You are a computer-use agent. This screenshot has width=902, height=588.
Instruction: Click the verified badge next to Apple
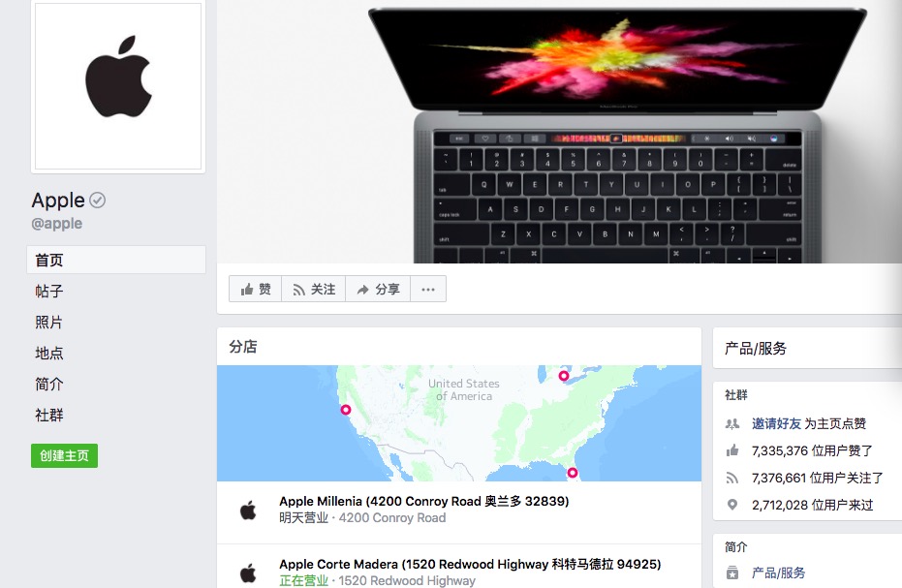pos(98,201)
